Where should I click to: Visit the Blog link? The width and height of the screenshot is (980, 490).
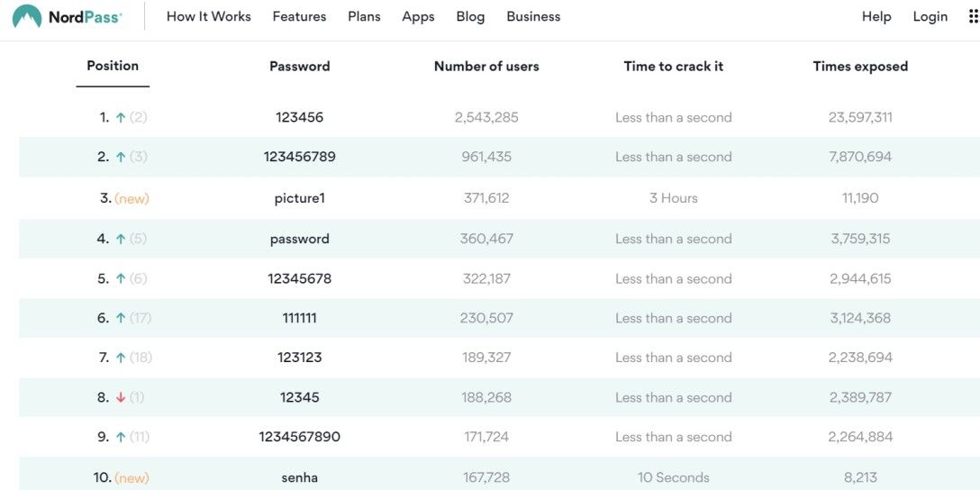point(470,16)
